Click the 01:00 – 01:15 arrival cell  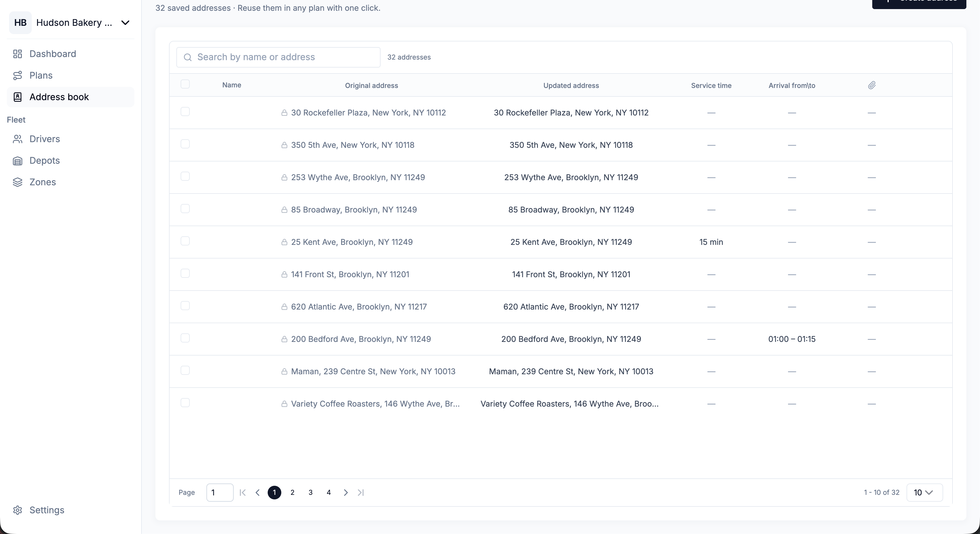792,339
